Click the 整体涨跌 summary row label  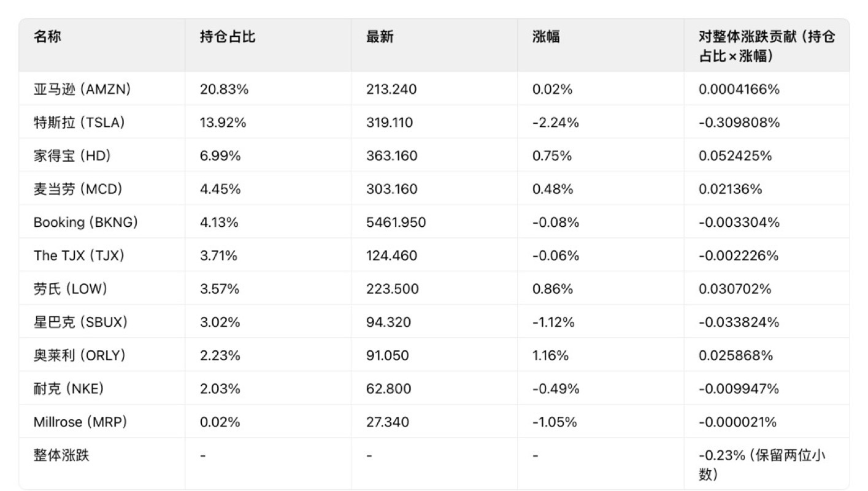click(61, 455)
